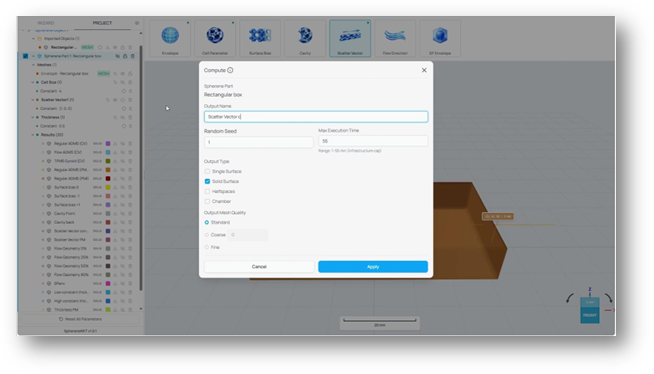Switch to the WIZARD tab
Image resolution: width=654 pixels, height=374 pixels.
(45, 23)
